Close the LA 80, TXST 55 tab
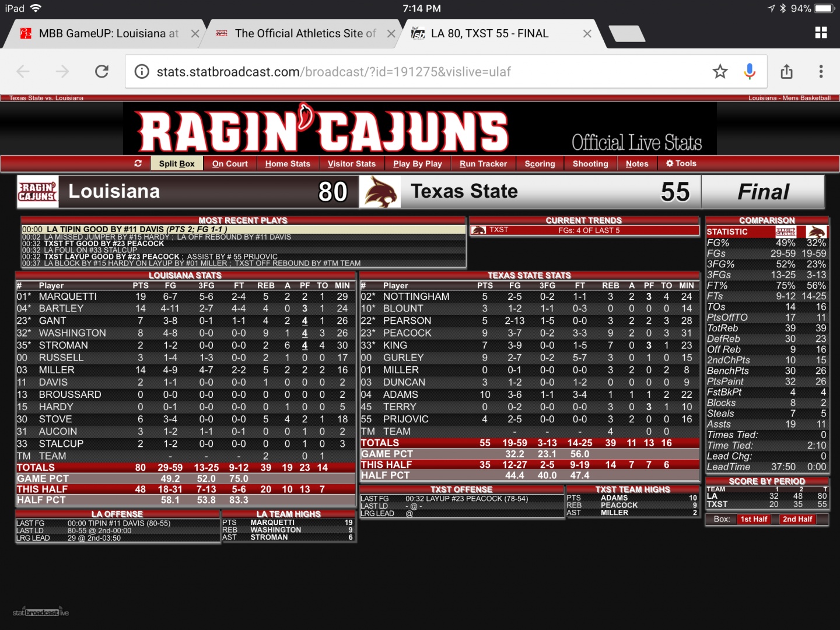 point(587,34)
